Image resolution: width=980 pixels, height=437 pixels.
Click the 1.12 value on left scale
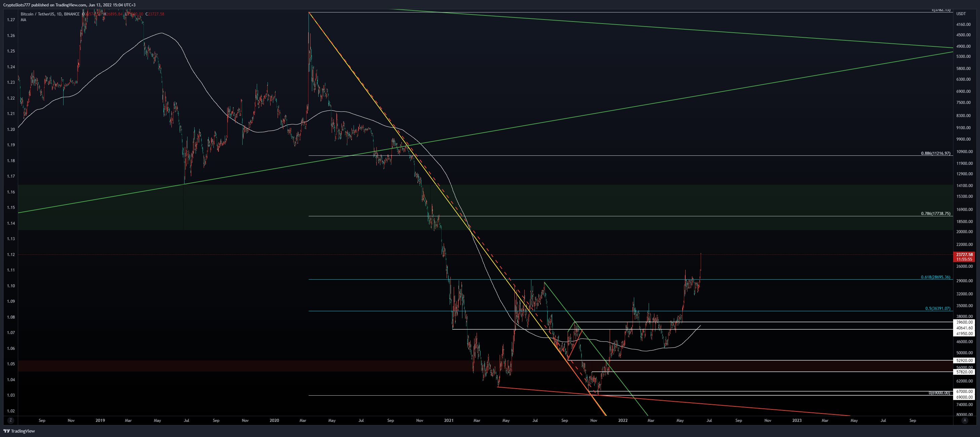11,254
